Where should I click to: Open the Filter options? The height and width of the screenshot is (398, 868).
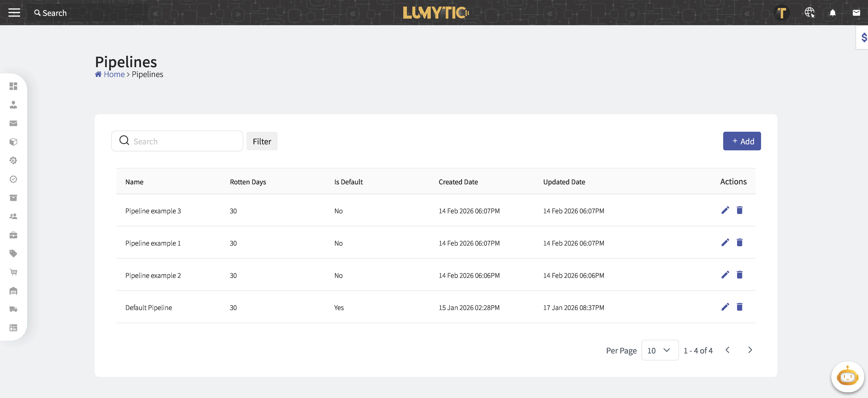coord(262,141)
